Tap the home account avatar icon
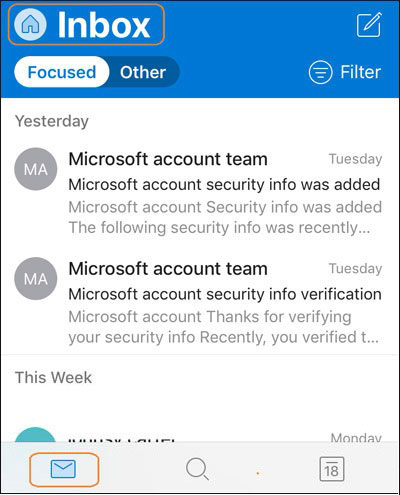The height and width of the screenshot is (495, 400). coord(30,25)
